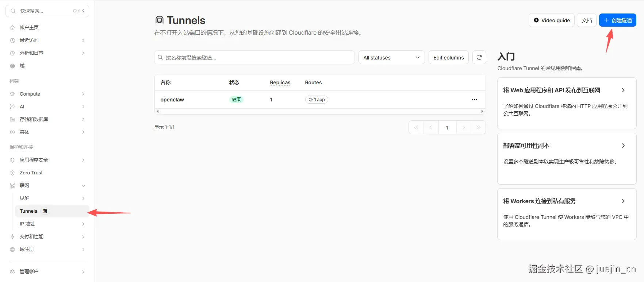Click the 健康 status badge

click(237, 100)
